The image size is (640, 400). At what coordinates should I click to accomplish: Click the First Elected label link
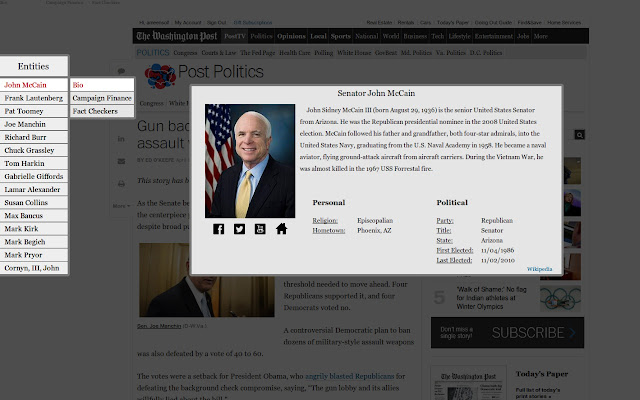[455, 250]
